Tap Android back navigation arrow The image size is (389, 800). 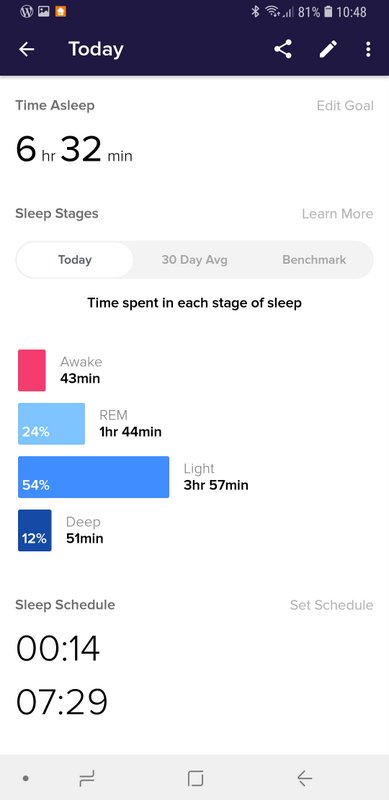point(304,778)
